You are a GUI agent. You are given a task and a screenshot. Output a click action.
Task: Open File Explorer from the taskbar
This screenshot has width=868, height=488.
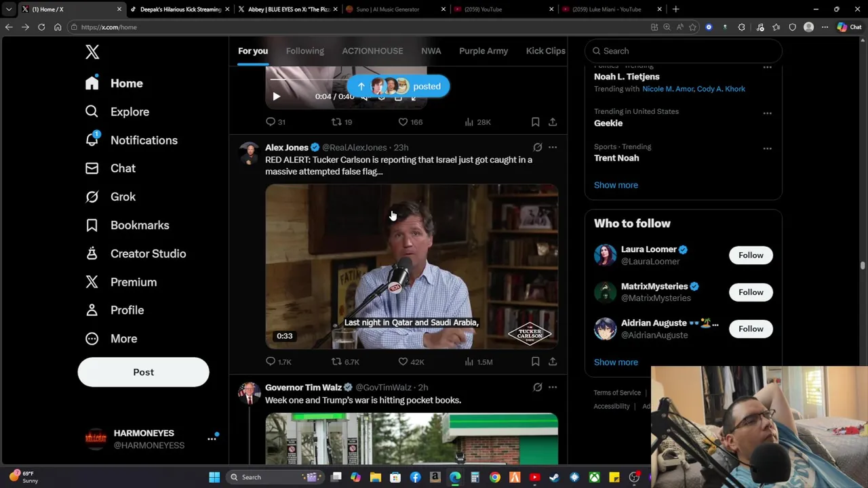pos(375,477)
